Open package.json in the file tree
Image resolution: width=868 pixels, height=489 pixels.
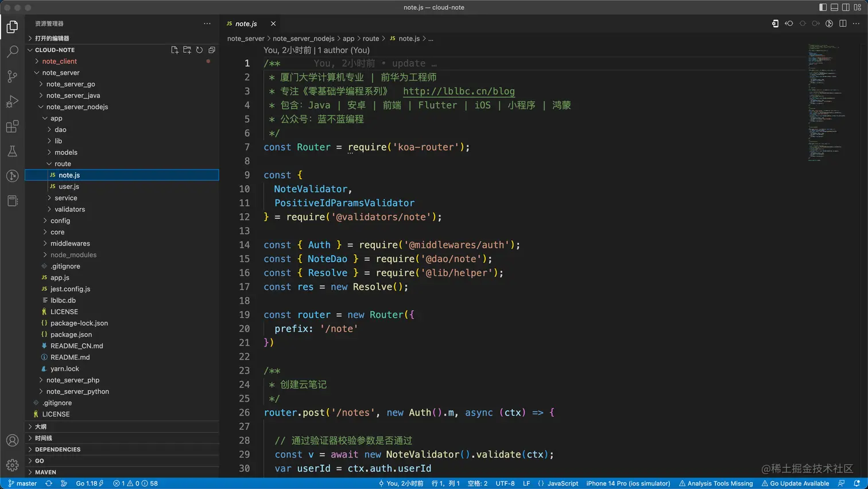pyautogui.click(x=122, y=334)
